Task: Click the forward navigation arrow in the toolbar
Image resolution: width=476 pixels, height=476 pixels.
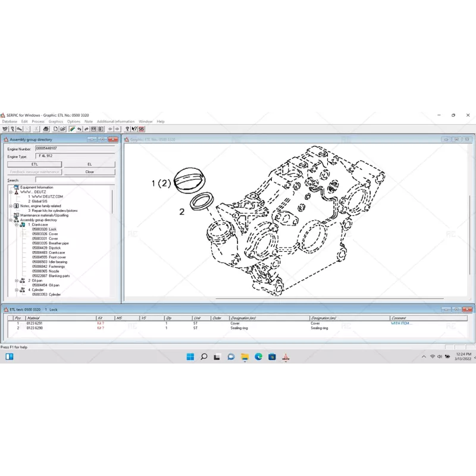Action: pos(117,129)
